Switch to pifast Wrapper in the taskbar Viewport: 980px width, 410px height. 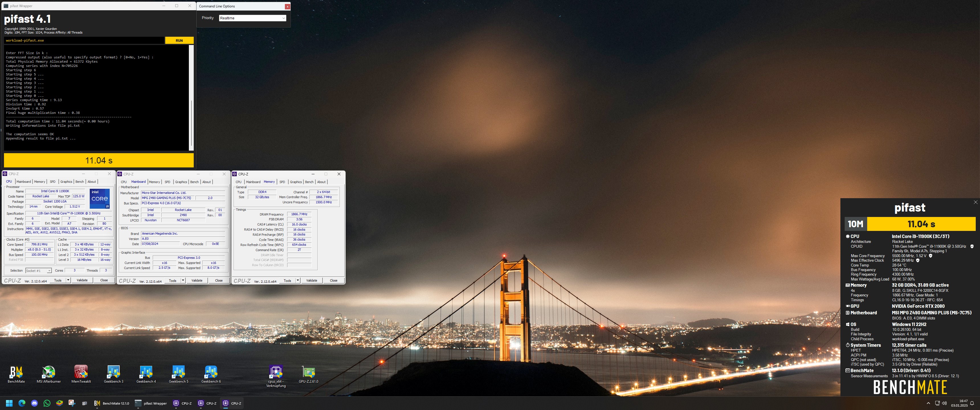tap(151, 403)
